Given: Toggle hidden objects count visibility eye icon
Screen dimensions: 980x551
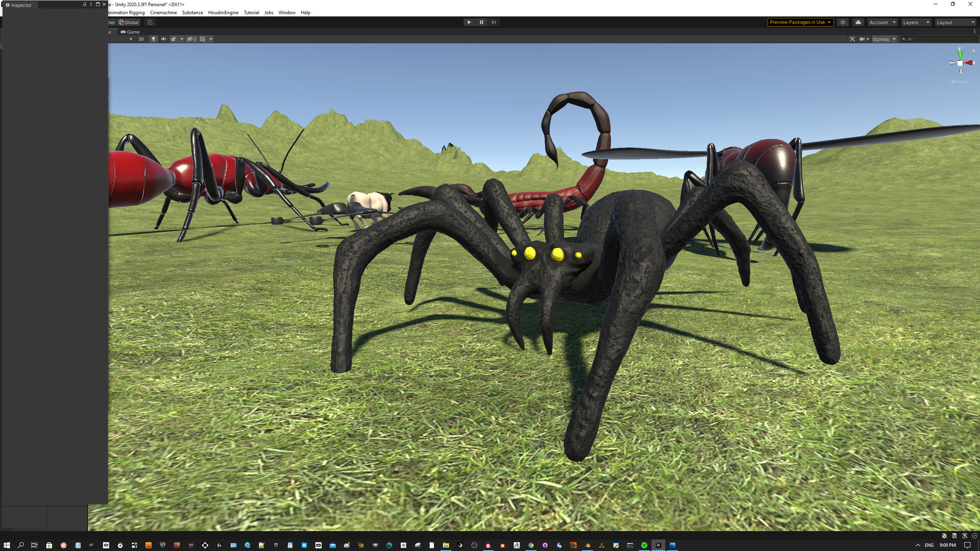Looking at the screenshot, I should 190,39.
